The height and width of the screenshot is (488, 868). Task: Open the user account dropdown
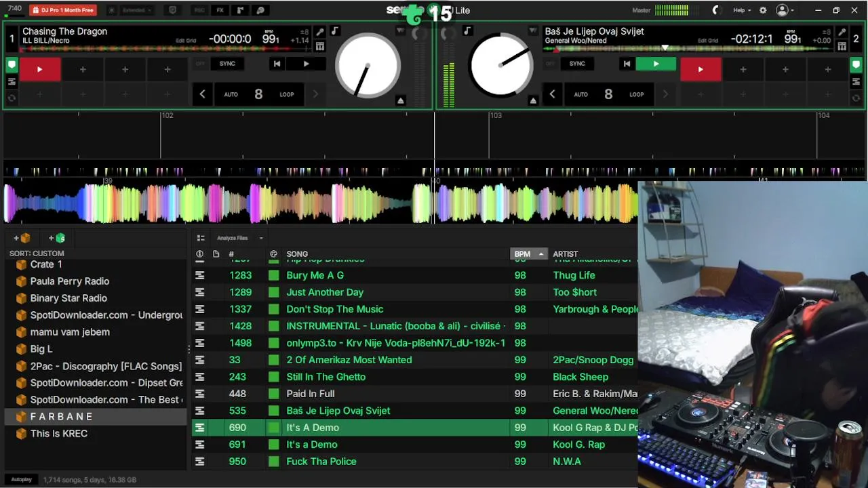[785, 10]
